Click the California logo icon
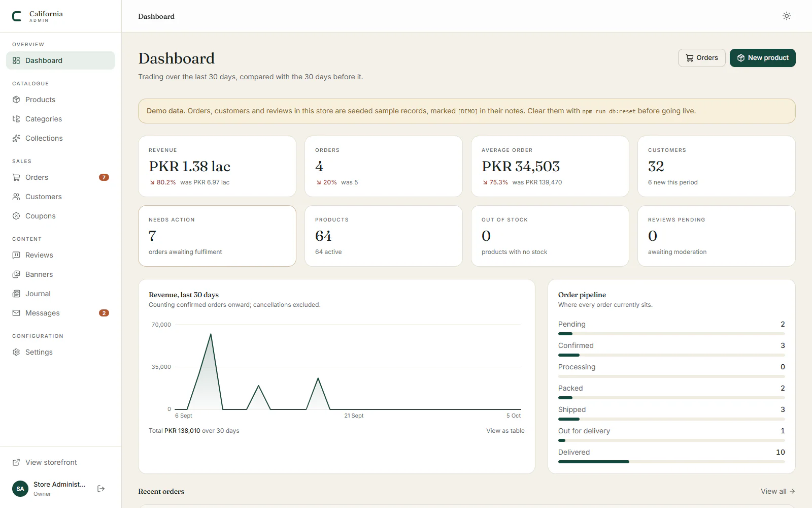812x508 pixels. pos(17,16)
